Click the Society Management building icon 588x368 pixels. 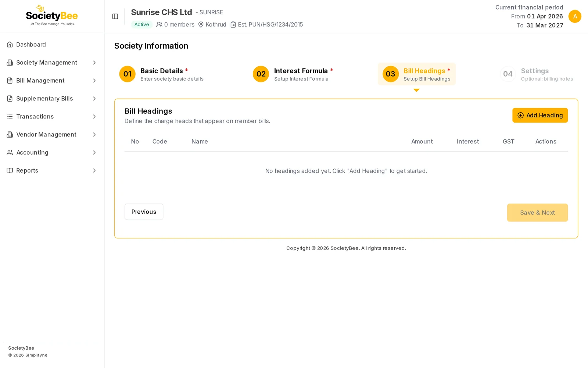10,63
